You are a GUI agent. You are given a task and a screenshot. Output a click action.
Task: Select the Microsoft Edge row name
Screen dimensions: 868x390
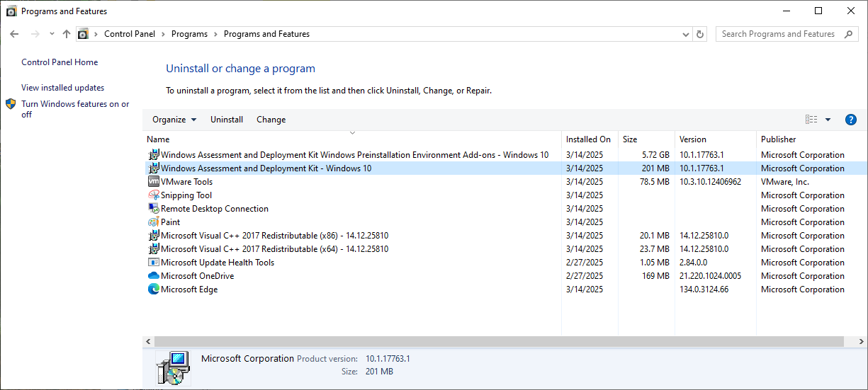(x=189, y=289)
